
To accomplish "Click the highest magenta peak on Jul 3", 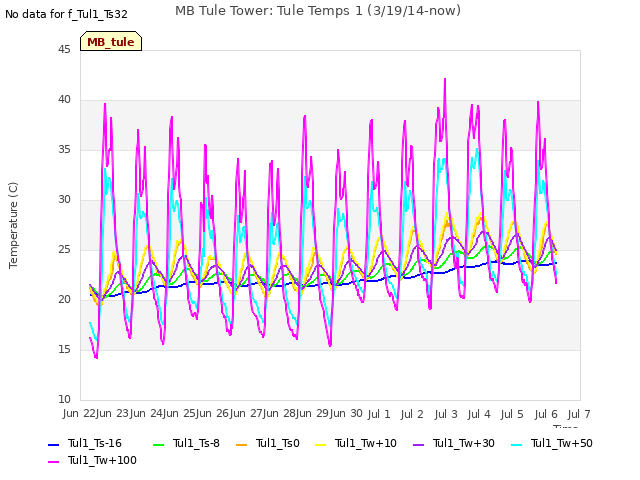I will (445, 79).
